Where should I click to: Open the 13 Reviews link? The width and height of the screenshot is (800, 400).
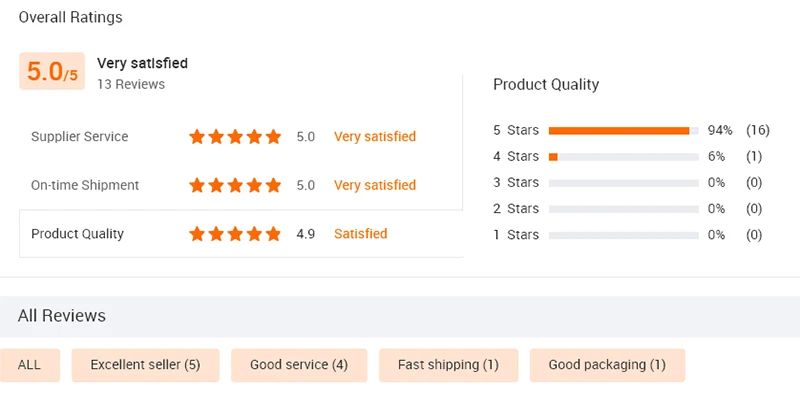[x=131, y=85]
